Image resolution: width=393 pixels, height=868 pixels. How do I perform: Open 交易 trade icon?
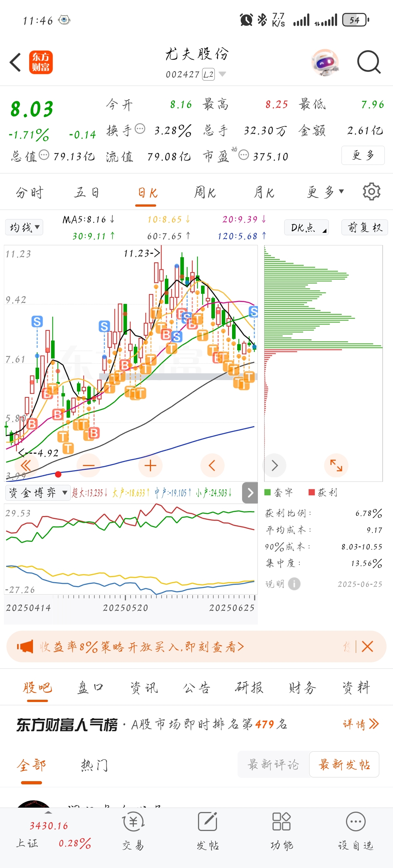(133, 830)
